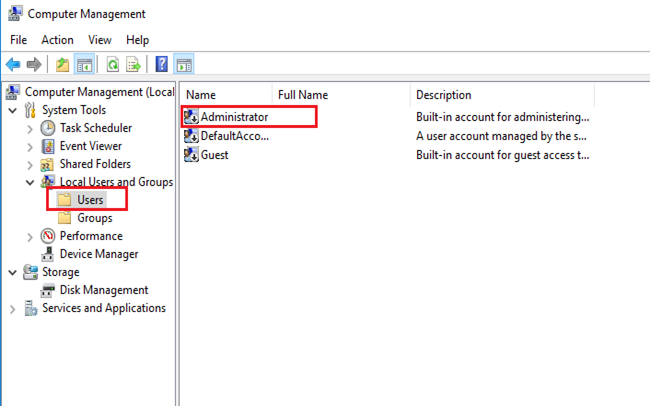Select the Administrator account name
The width and height of the screenshot is (650, 406).
(235, 117)
